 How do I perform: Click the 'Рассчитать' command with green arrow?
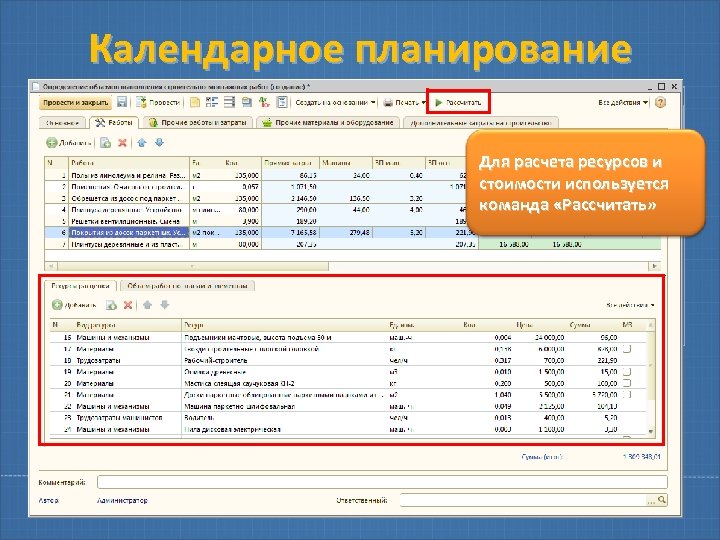(458, 102)
